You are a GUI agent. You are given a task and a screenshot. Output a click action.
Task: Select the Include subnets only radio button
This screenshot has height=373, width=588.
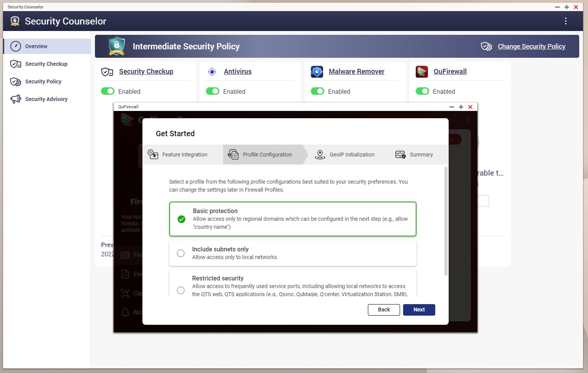coord(181,253)
